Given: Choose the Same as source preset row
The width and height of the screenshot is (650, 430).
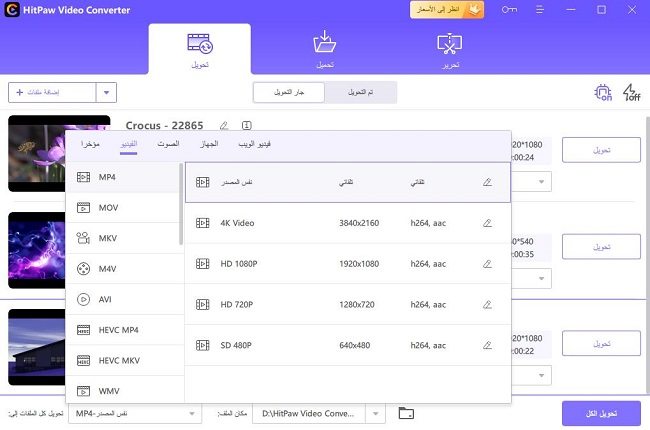Looking at the screenshot, I should (347, 182).
